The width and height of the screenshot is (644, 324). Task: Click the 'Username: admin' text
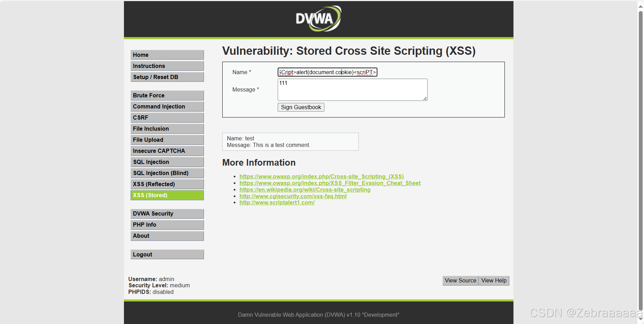tap(151, 279)
